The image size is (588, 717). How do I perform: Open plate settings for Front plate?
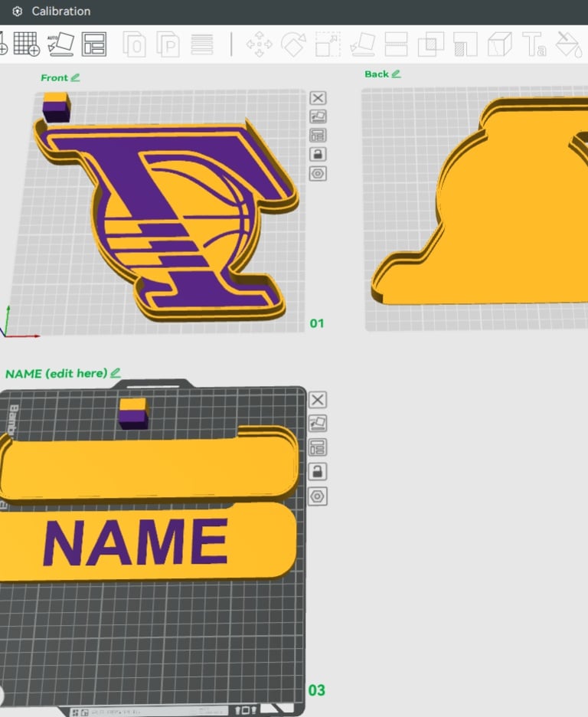[318, 174]
